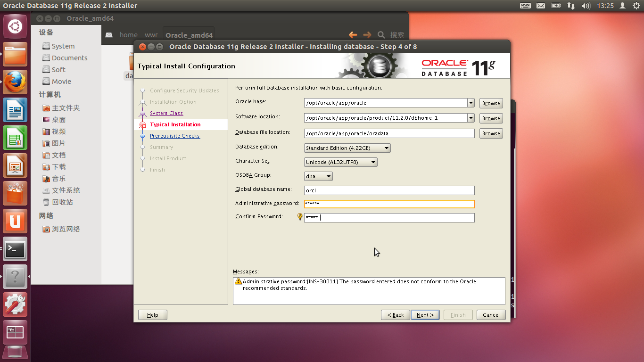Go to Prerequisite Checks step
644x362 pixels.
coord(175,136)
